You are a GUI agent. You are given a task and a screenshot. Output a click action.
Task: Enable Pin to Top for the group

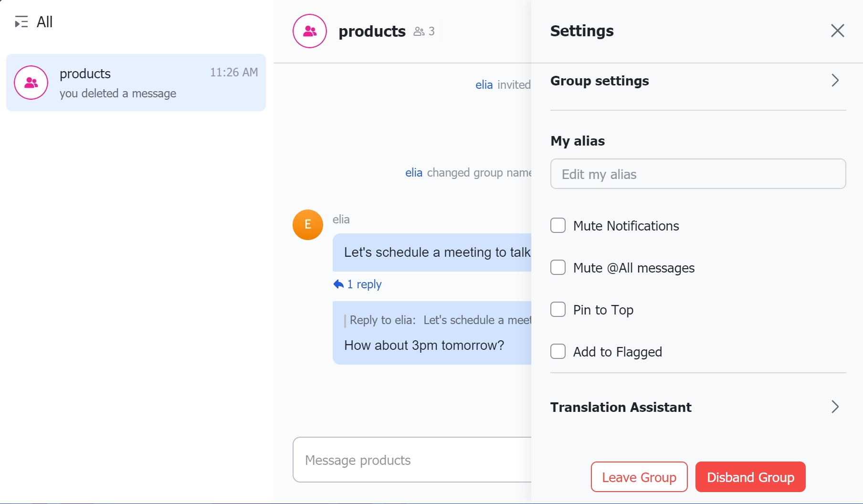click(558, 309)
